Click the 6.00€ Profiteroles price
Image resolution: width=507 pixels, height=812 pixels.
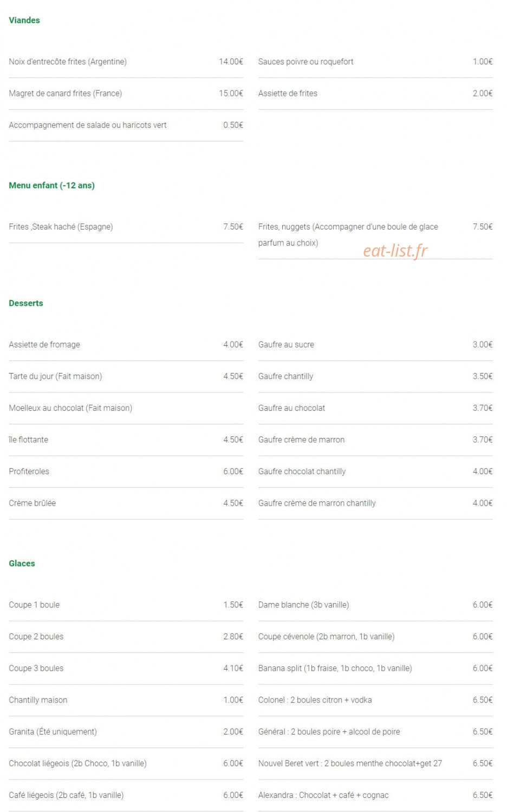[x=233, y=472]
